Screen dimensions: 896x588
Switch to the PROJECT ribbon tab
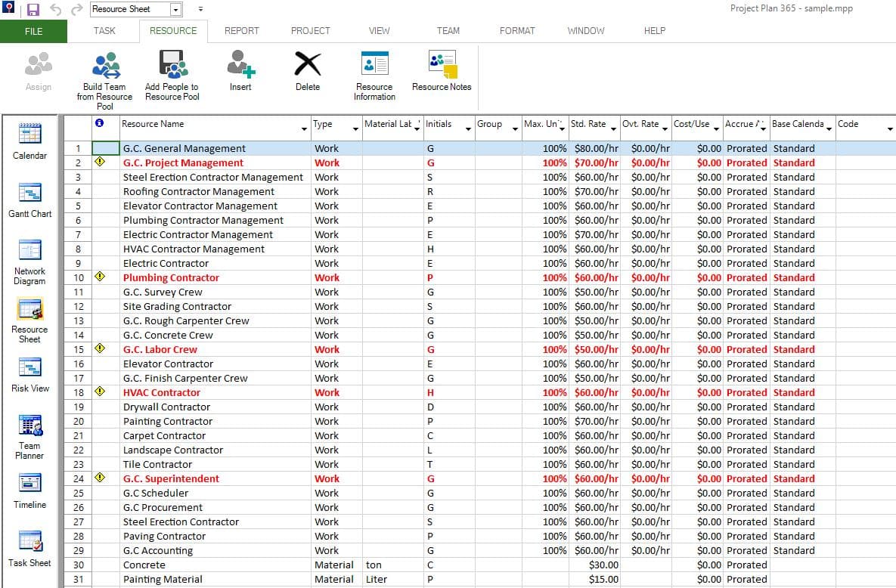pos(310,31)
